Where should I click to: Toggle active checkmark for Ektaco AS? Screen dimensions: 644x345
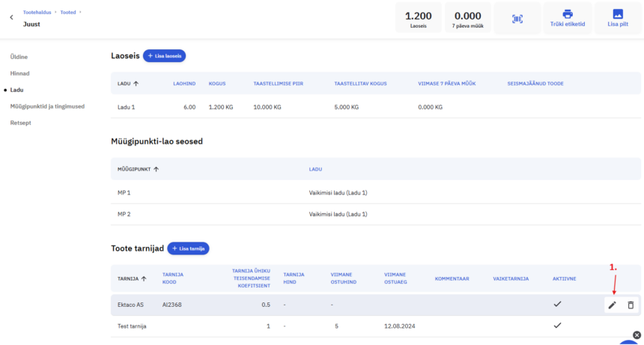(x=557, y=305)
